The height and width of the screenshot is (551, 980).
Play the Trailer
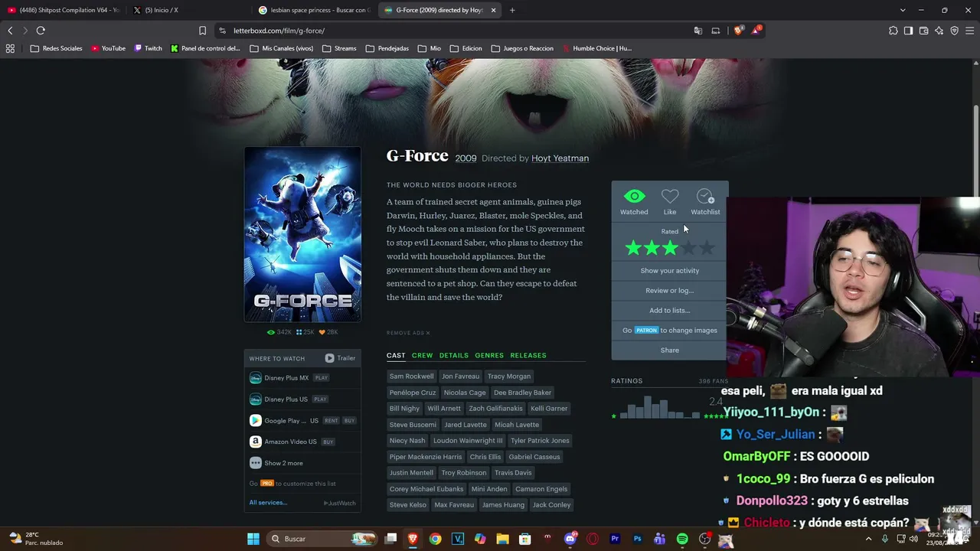pyautogui.click(x=340, y=358)
